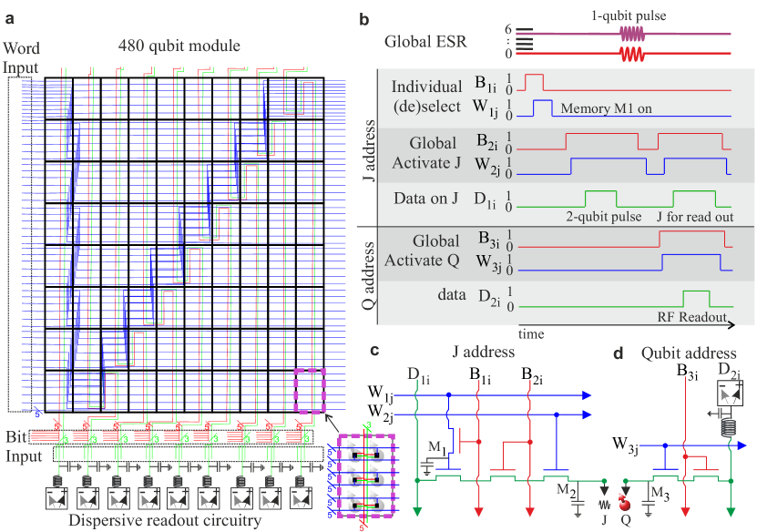The width and height of the screenshot is (757, 532).
Task: Click the magenta dashed cell in the qubit grid
Action: pos(310,391)
